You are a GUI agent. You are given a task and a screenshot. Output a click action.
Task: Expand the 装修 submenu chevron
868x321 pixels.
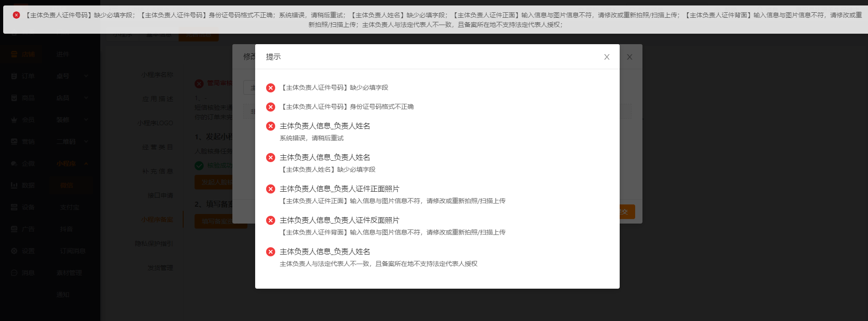click(x=86, y=120)
